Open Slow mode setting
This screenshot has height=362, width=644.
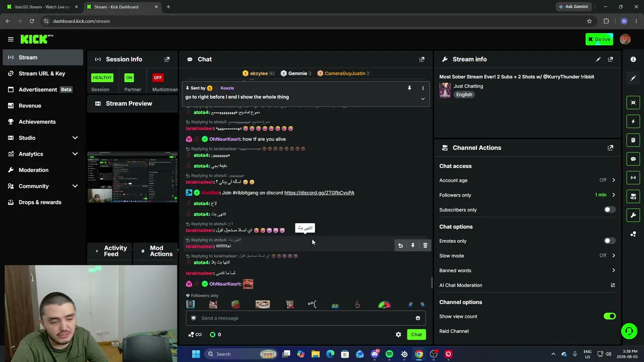tap(527, 255)
